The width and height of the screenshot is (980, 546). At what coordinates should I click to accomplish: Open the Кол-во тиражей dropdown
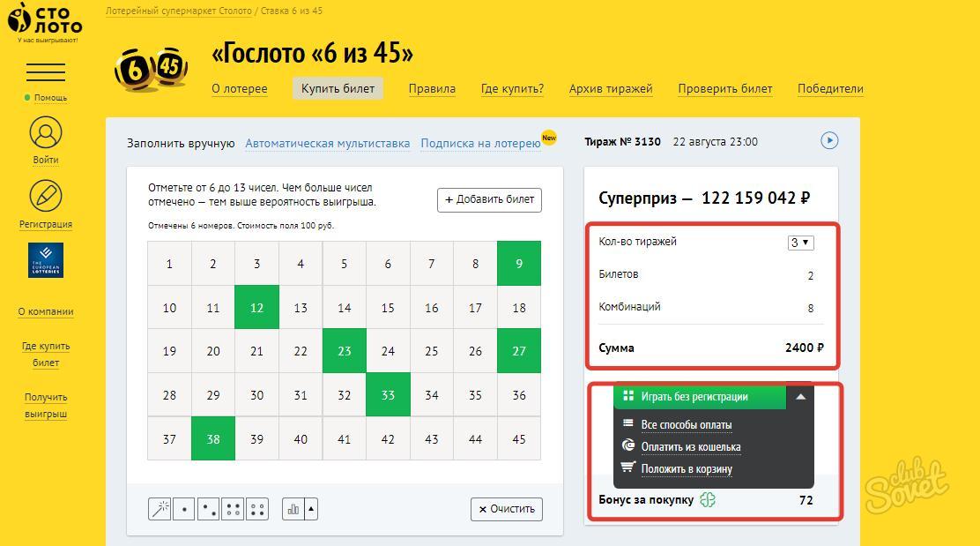pyautogui.click(x=800, y=242)
